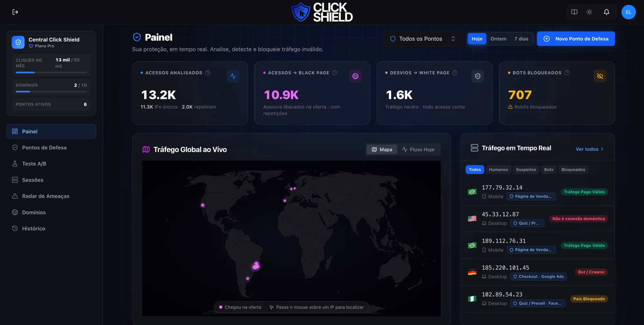Filter traffic by Humanos
Viewport: 644px width, 325px height.
[498, 170]
